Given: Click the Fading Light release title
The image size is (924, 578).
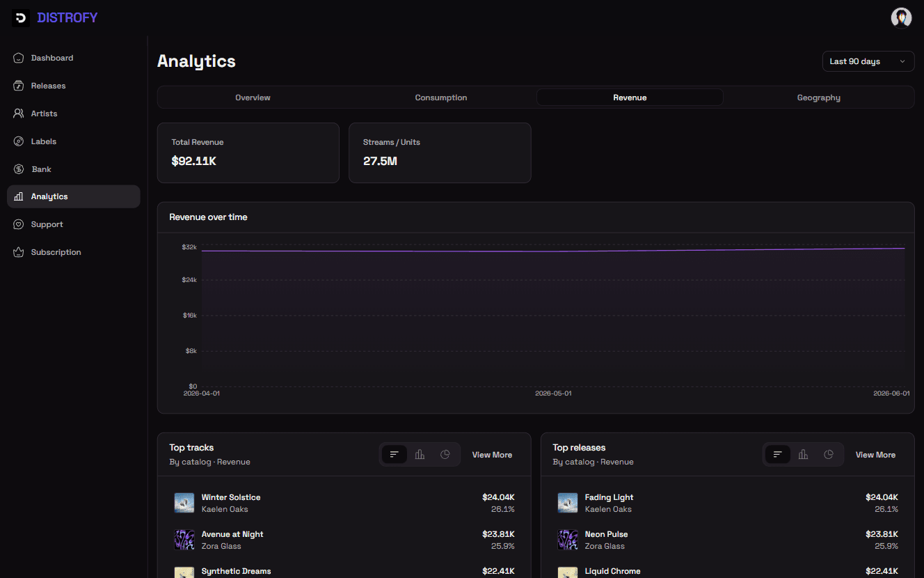Looking at the screenshot, I should click(610, 497).
